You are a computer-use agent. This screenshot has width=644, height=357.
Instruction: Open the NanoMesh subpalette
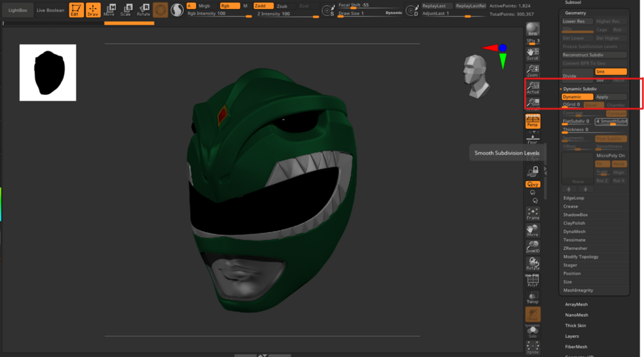576,315
